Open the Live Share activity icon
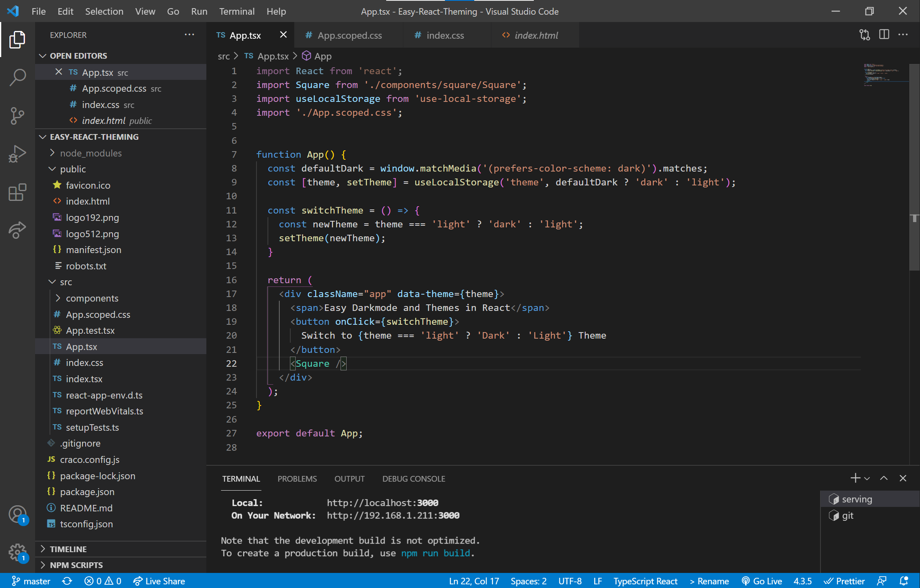 pyautogui.click(x=17, y=230)
